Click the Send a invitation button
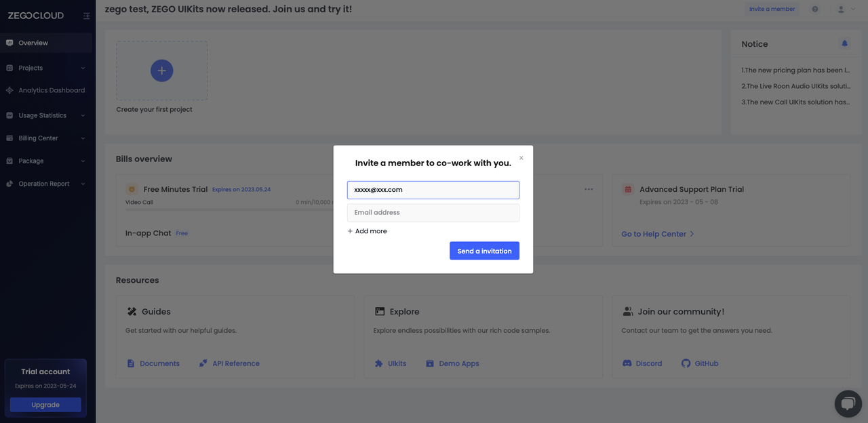868x423 pixels. point(484,251)
